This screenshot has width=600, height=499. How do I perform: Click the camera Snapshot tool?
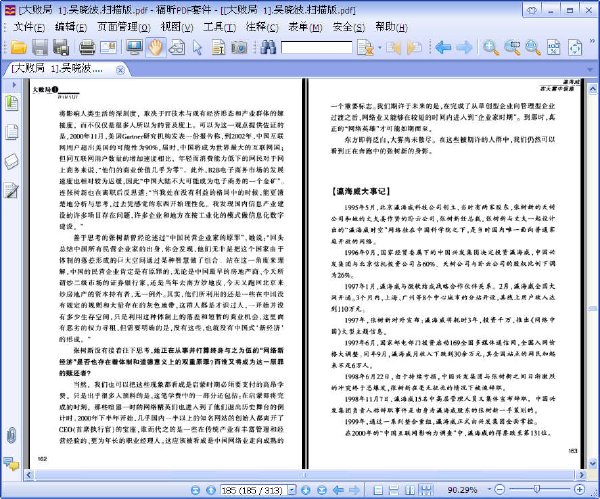tap(239, 48)
